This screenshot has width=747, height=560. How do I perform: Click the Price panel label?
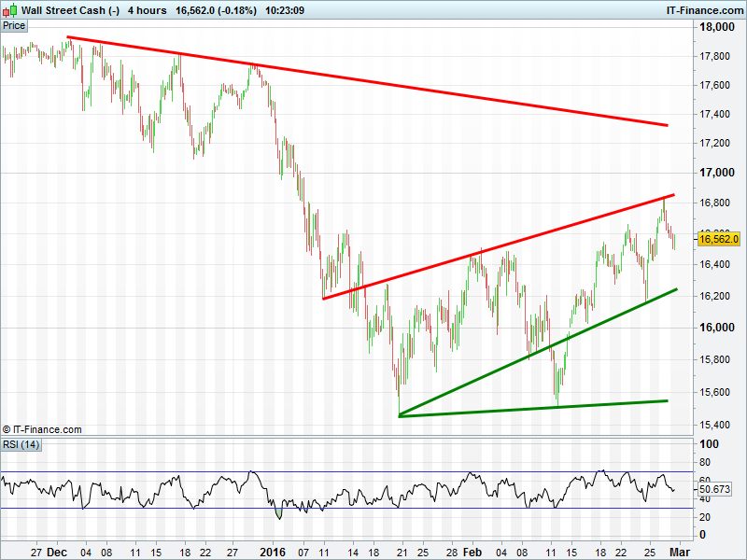[x=14, y=25]
